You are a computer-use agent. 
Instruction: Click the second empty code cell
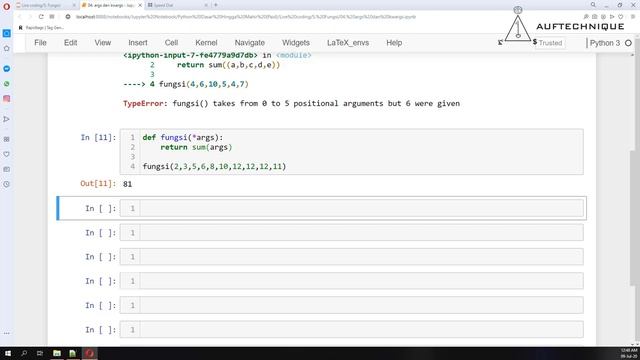351,233
